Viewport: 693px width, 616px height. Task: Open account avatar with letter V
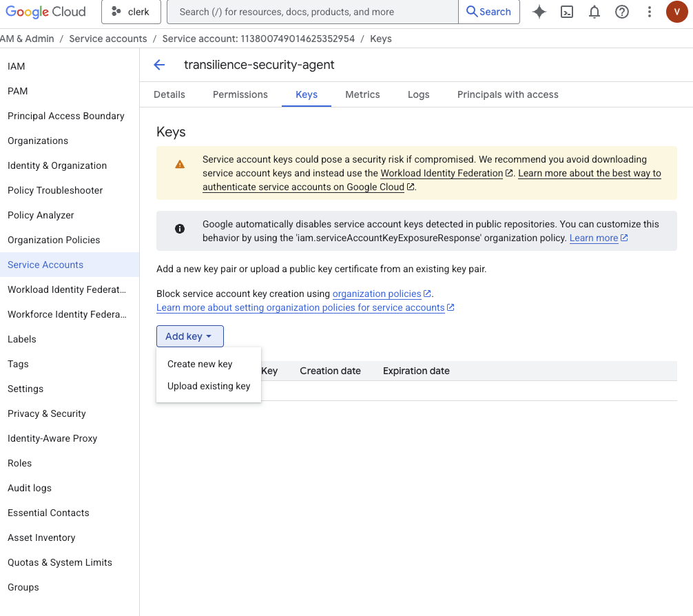click(676, 12)
